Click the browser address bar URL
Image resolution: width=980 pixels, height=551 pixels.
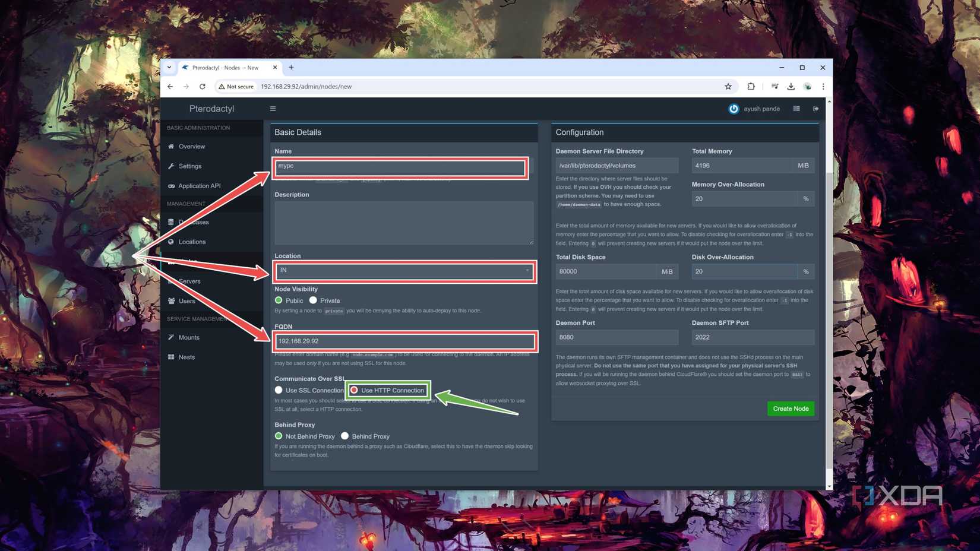point(306,87)
